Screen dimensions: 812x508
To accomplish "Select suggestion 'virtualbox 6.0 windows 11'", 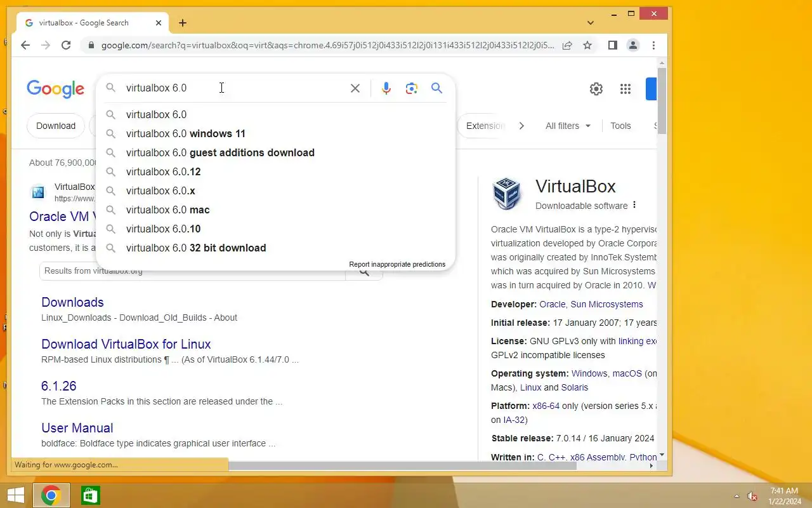I will 275,133.
